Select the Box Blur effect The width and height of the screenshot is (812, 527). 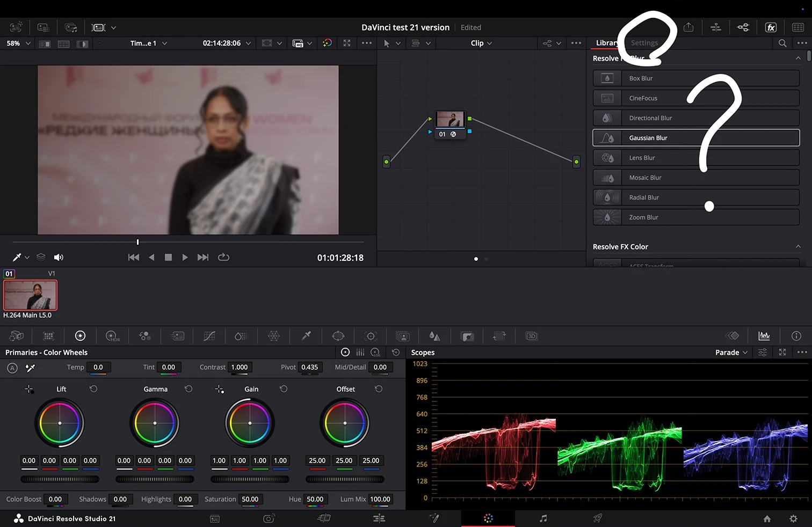click(696, 78)
